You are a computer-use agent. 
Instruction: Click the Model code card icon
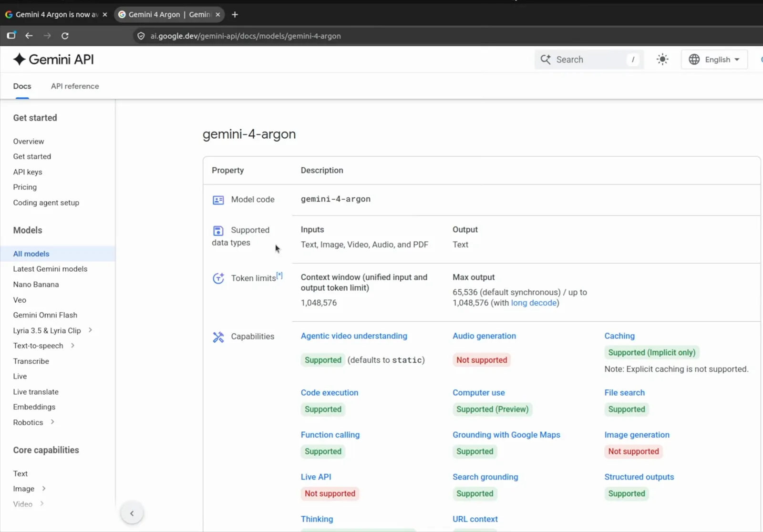[x=218, y=200]
